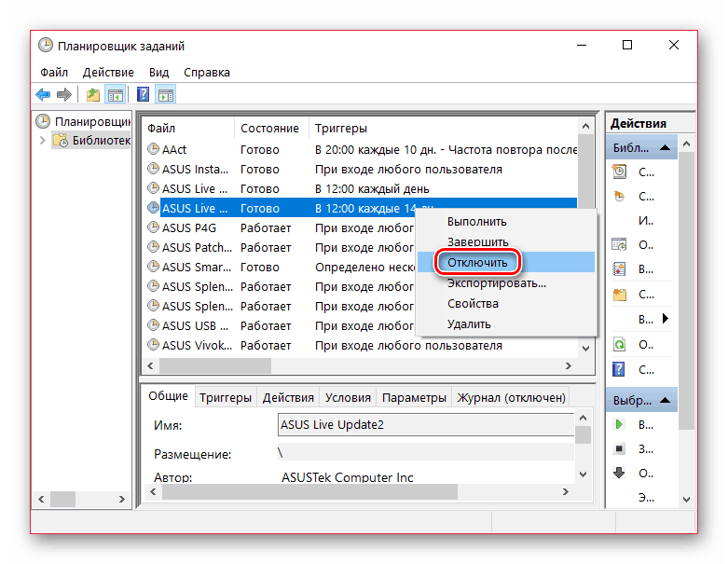Click the enable tasks history icon
This screenshot has height=564, width=728.
click(619, 268)
